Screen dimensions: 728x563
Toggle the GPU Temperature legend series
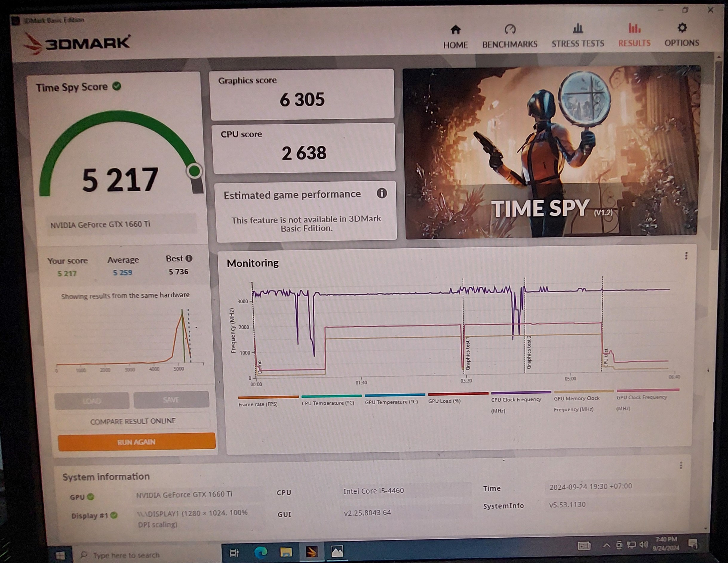point(391,402)
